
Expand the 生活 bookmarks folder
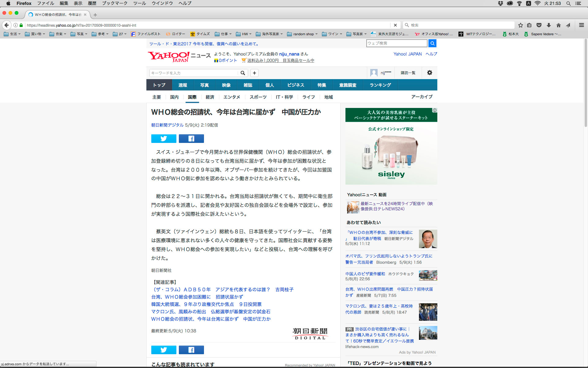pos(12,34)
